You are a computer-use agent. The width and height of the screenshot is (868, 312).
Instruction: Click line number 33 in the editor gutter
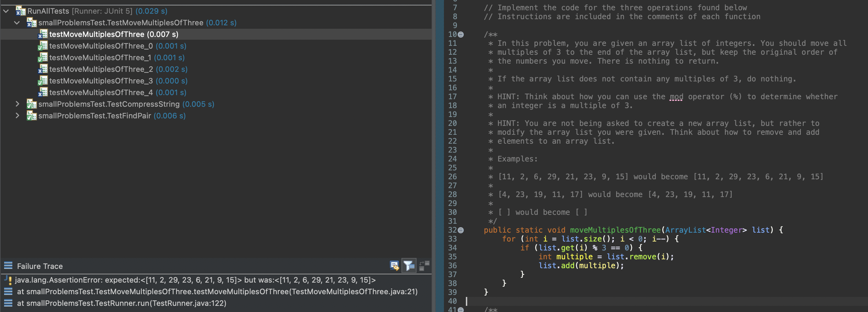(453, 239)
